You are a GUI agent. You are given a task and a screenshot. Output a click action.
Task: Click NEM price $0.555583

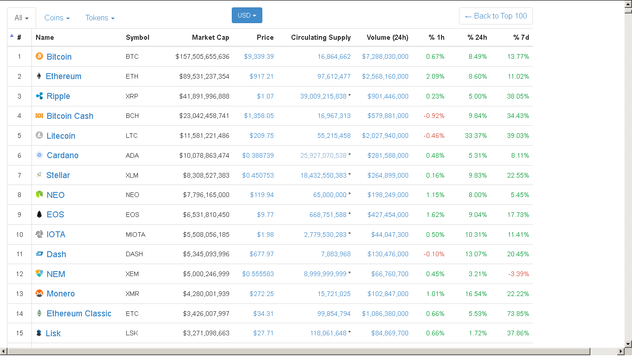click(x=258, y=274)
